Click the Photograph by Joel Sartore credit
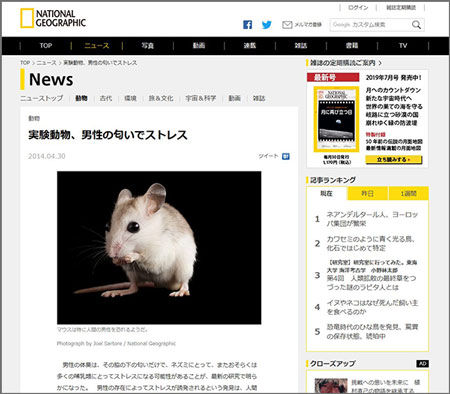Viewport: 450px width, 394px height. [116, 344]
